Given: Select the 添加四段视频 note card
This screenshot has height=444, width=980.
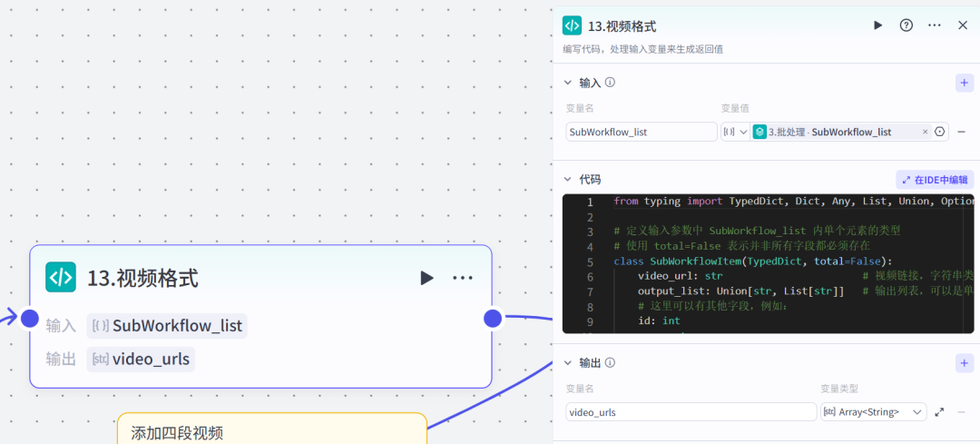Looking at the screenshot, I should coord(272,429).
